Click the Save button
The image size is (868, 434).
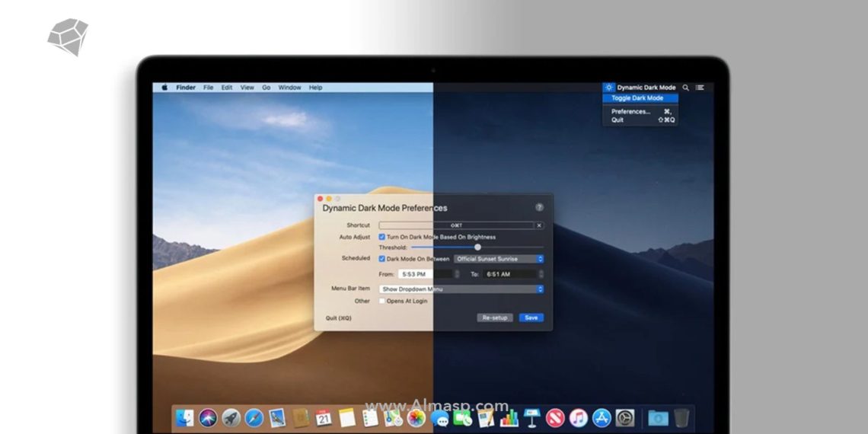coord(531,318)
